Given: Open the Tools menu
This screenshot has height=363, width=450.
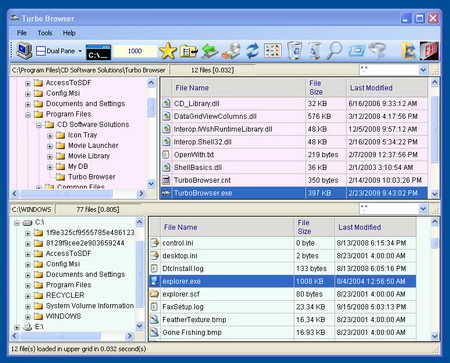Looking at the screenshot, I should pyautogui.click(x=45, y=33).
